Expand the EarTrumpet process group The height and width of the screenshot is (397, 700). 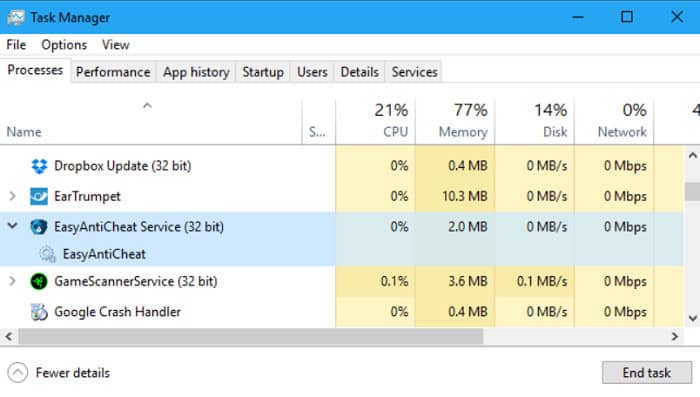[12, 196]
